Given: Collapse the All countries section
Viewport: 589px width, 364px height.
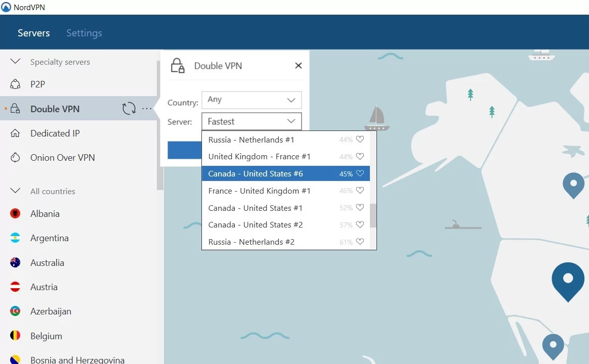Looking at the screenshot, I should click(15, 191).
